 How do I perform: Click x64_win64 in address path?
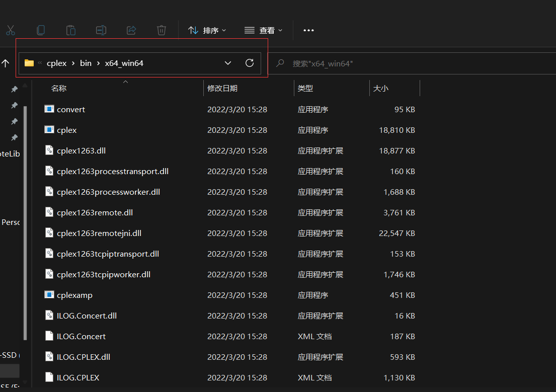pyautogui.click(x=124, y=63)
